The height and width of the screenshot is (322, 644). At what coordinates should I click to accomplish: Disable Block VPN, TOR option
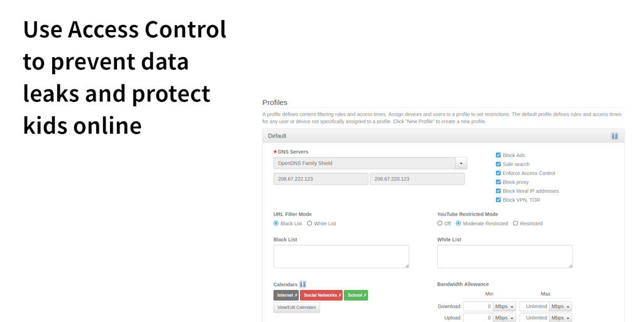(x=499, y=200)
